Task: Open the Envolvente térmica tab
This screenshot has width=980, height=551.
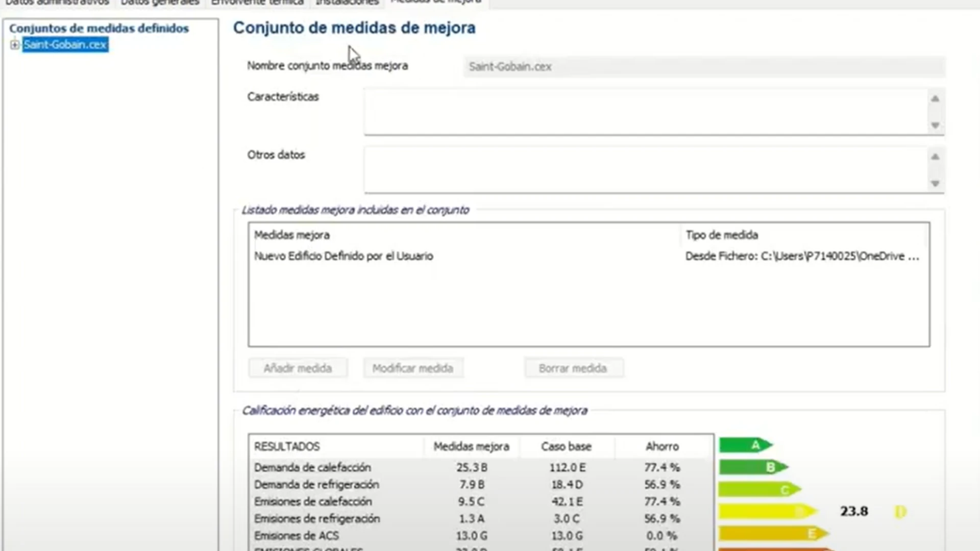Action: 257,3
